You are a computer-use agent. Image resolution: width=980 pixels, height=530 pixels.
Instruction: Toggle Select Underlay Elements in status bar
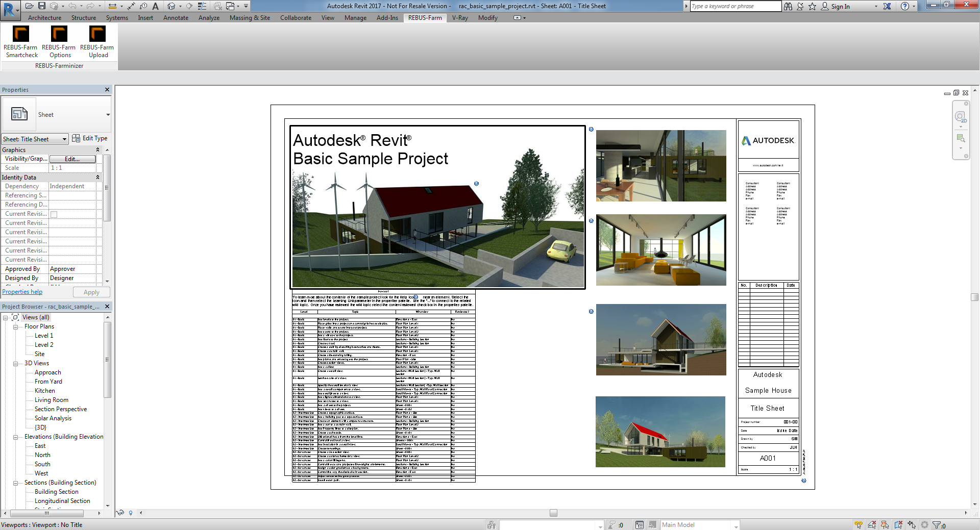point(872,525)
